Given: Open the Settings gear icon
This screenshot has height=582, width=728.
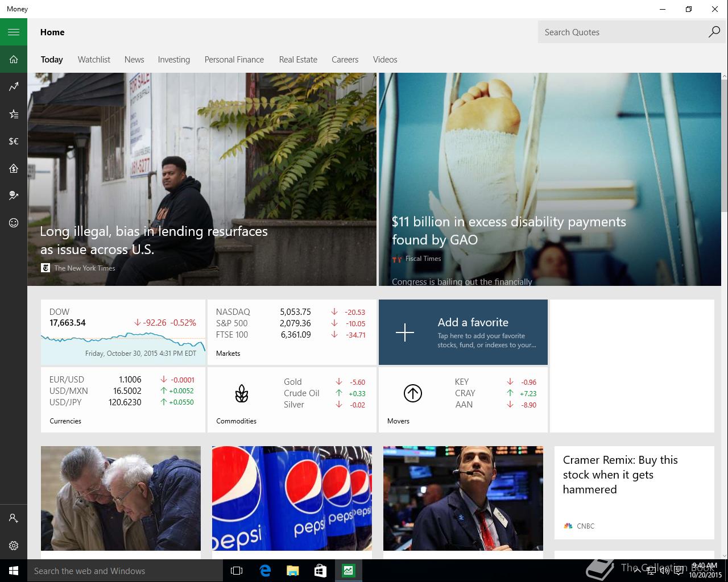Looking at the screenshot, I should pyautogui.click(x=14, y=546).
